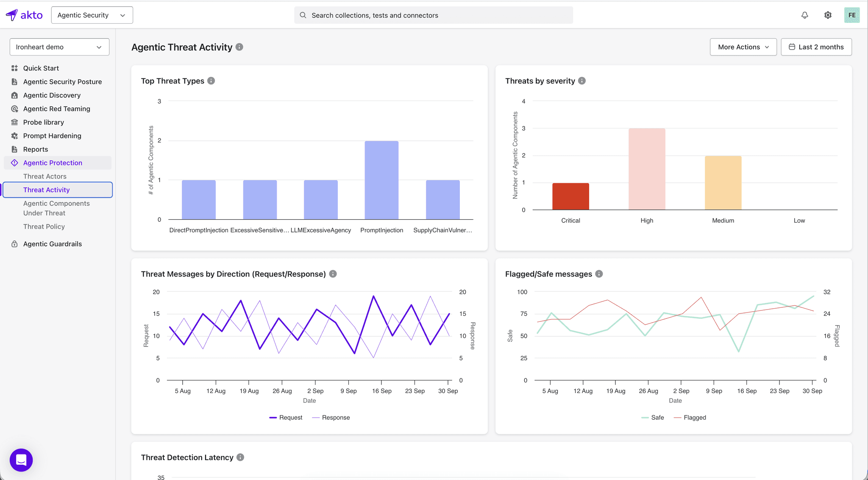Focus the search collections input field
Screen dimensions: 868x480
(433, 15)
